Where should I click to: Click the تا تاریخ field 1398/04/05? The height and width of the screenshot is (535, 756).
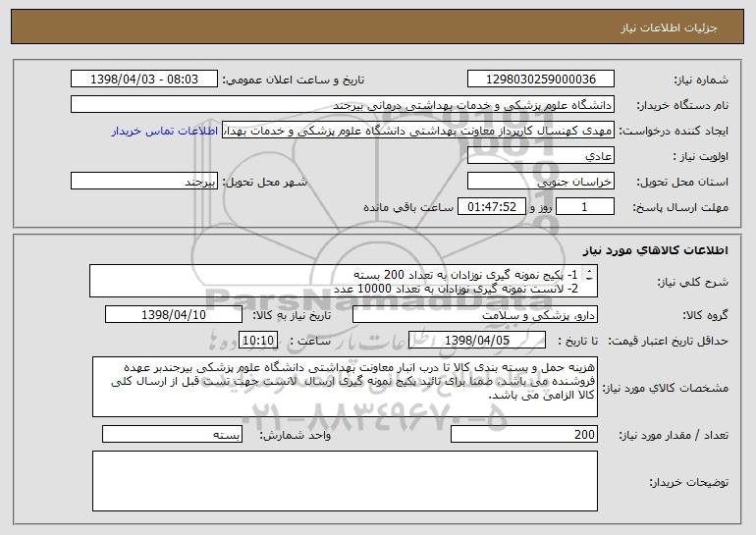[477, 341]
